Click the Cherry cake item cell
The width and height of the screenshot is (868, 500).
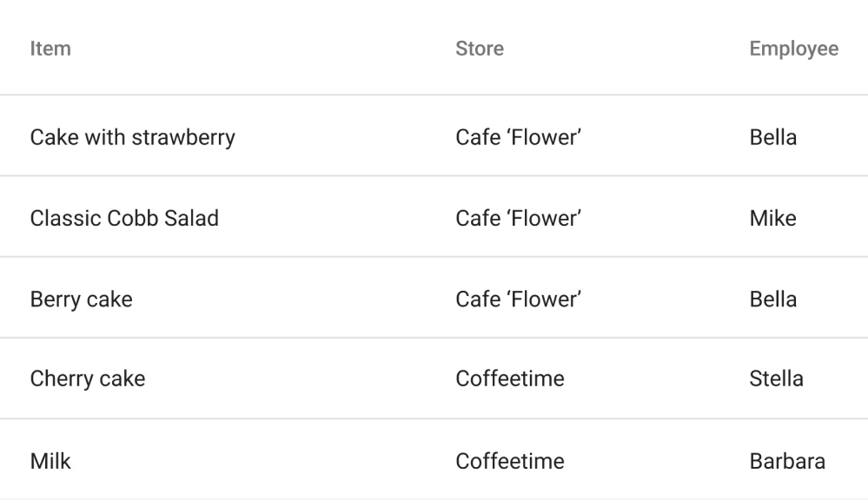[x=87, y=379]
